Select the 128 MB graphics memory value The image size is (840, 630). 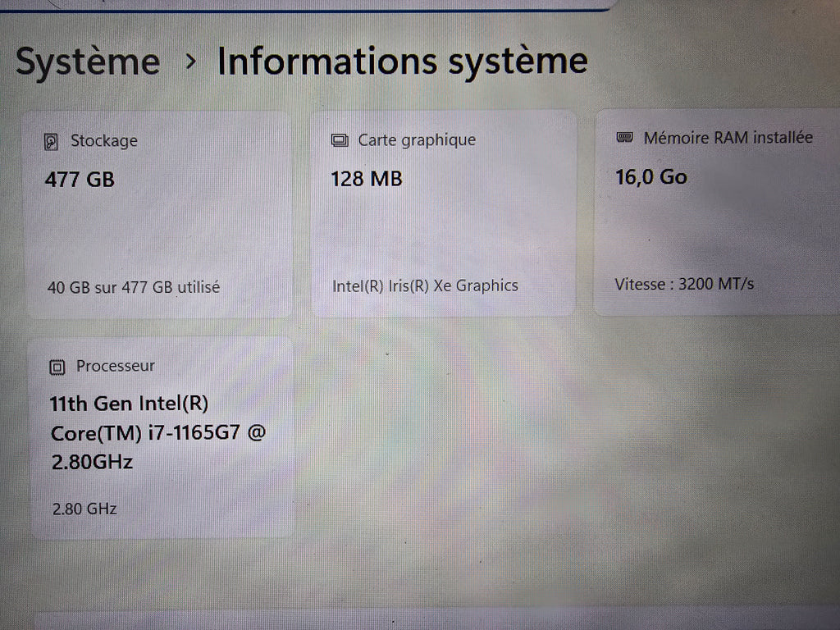pos(367,179)
